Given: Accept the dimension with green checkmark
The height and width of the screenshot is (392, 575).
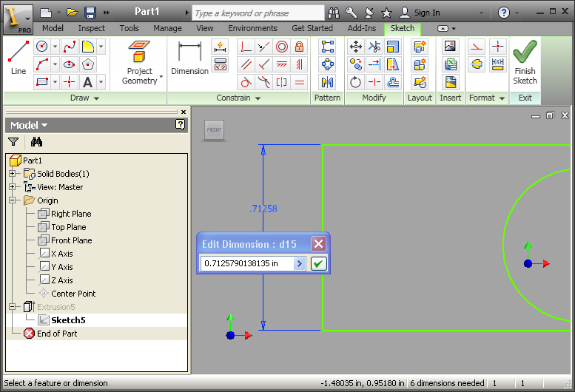Looking at the screenshot, I should (318, 263).
